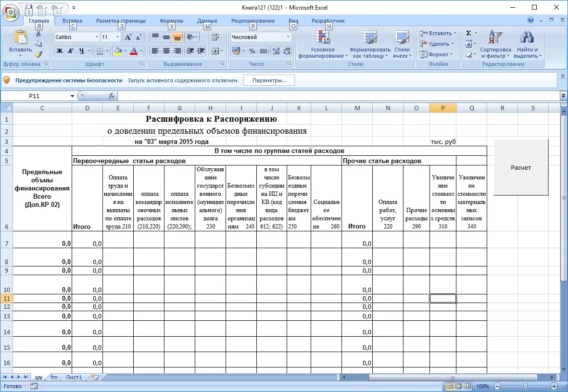Open the Рецензирование tab
This screenshot has height=392, width=568.
(x=253, y=21)
